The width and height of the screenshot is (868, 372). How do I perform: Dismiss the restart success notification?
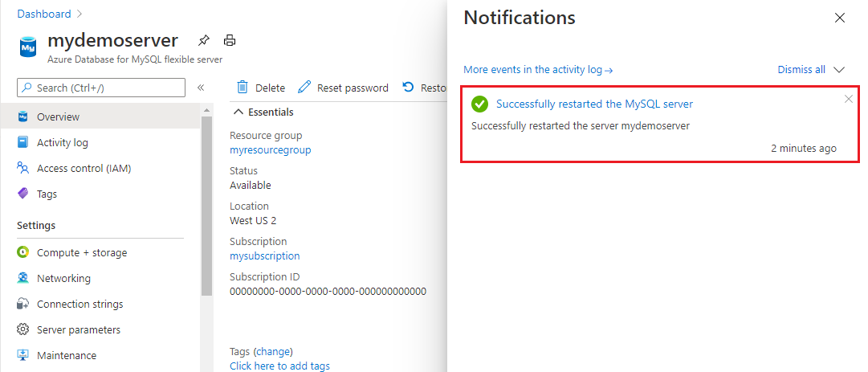(849, 99)
